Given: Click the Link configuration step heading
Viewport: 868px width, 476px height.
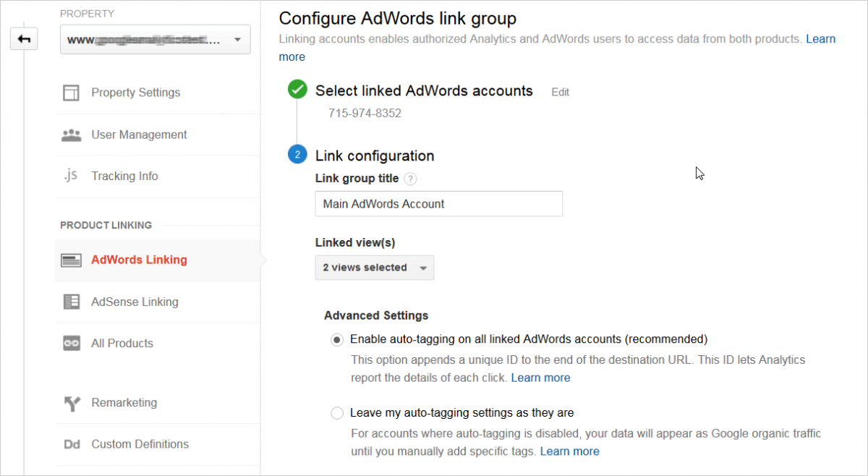Looking at the screenshot, I should click(x=375, y=156).
